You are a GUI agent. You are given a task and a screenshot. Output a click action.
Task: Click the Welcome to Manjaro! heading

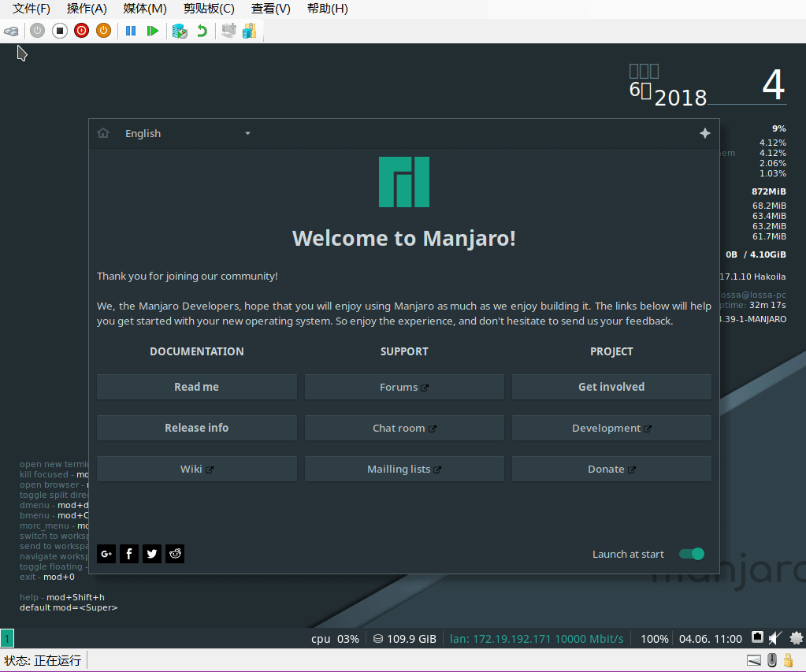[x=404, y=238]
